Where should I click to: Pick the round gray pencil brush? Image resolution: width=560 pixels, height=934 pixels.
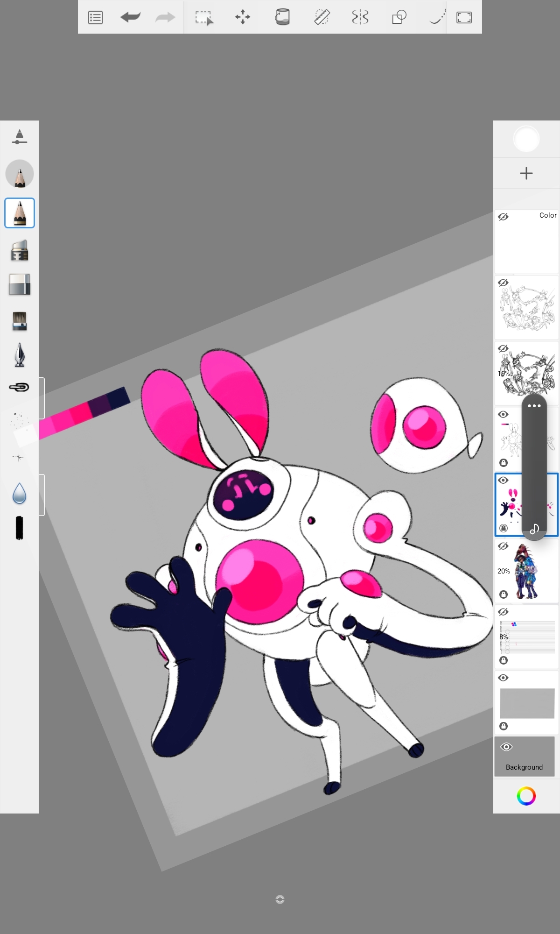20,174
